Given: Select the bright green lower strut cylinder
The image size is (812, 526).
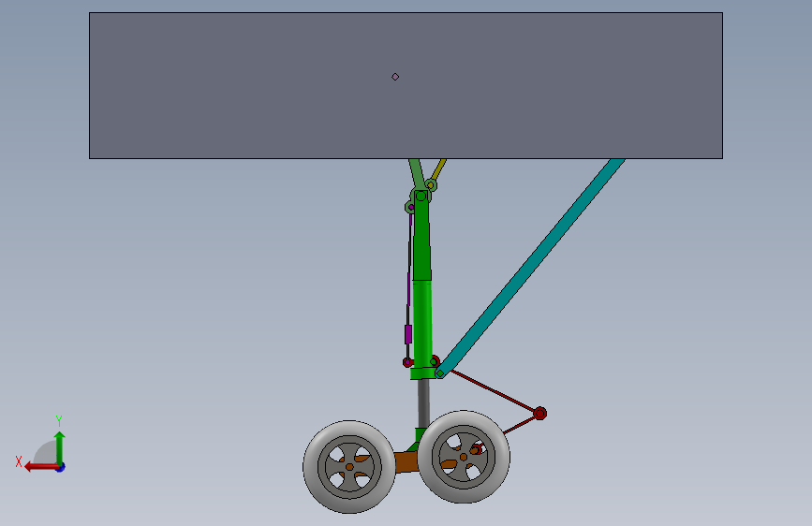Looking at the screenshot, I should (x=422, y=324).
